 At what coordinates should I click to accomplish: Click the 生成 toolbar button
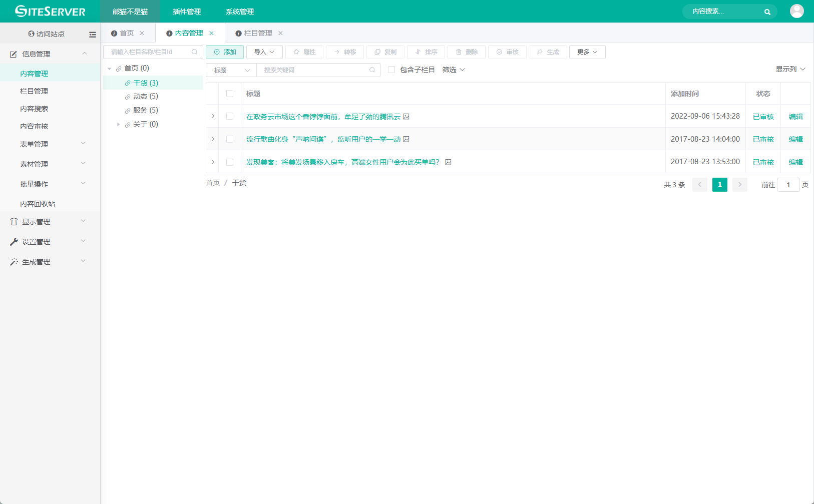point(548,52)
